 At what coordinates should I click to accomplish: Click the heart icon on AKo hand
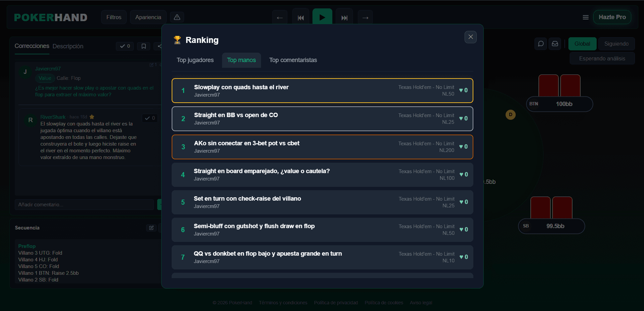461,147
